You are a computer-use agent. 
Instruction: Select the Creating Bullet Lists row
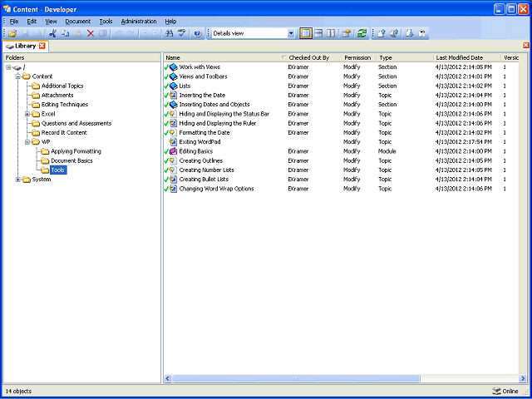[x=341, y=180]
